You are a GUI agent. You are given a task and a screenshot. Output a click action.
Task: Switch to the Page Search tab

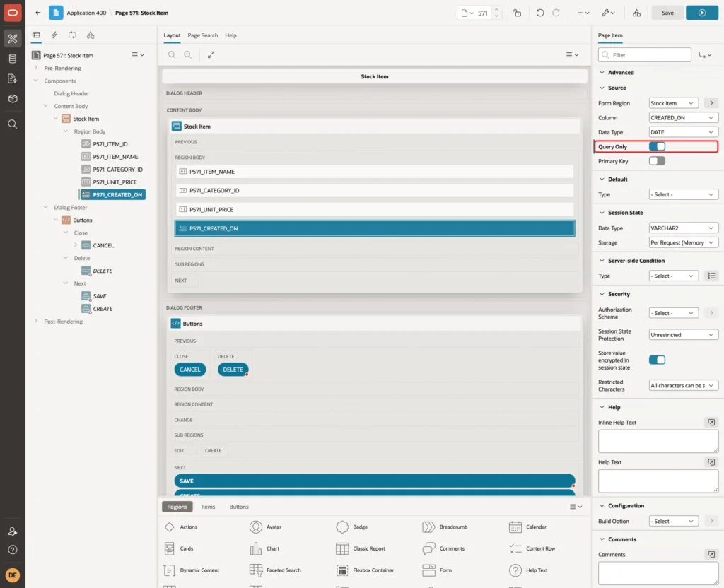pos(202,35)
